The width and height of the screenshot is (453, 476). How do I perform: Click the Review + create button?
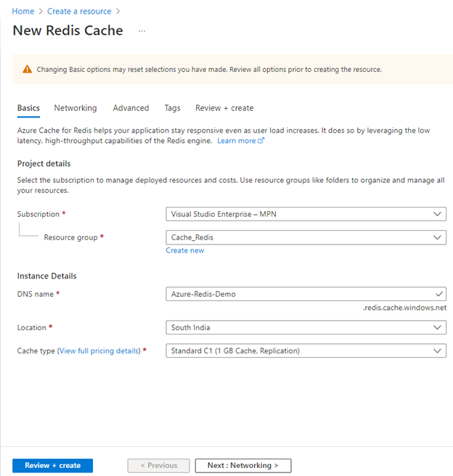point(52,465)
